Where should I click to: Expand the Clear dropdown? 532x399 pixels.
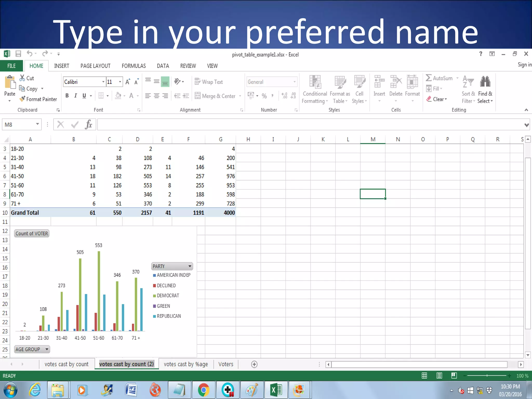446,99
